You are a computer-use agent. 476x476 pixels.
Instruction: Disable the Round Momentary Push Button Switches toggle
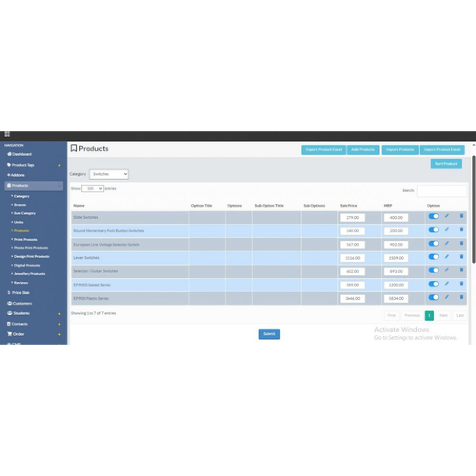434,230
